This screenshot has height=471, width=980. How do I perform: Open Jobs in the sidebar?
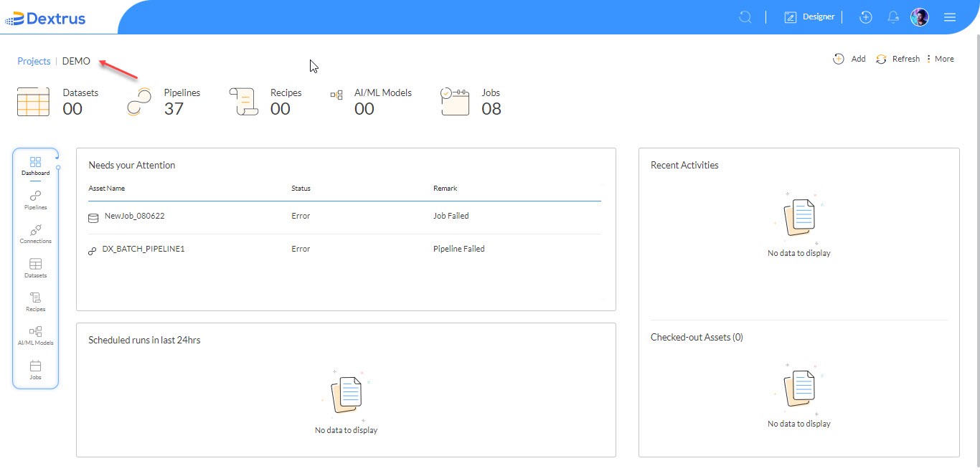click(35, 370)
